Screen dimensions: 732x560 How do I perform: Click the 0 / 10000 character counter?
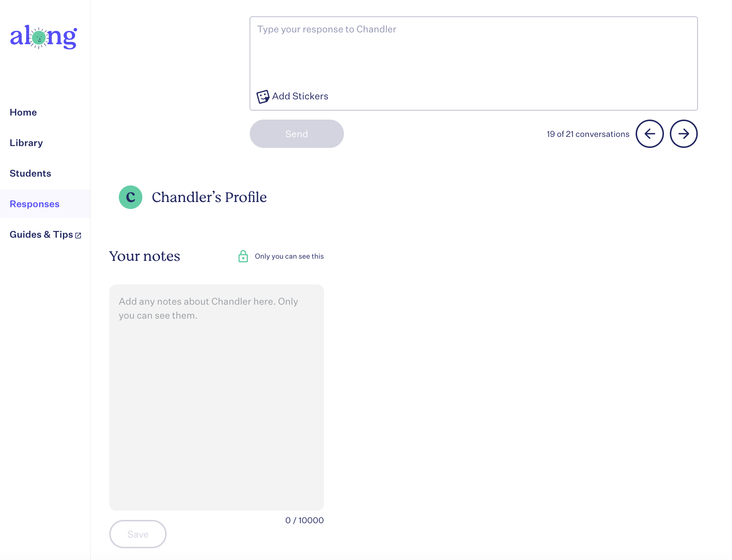pos(304,520)
